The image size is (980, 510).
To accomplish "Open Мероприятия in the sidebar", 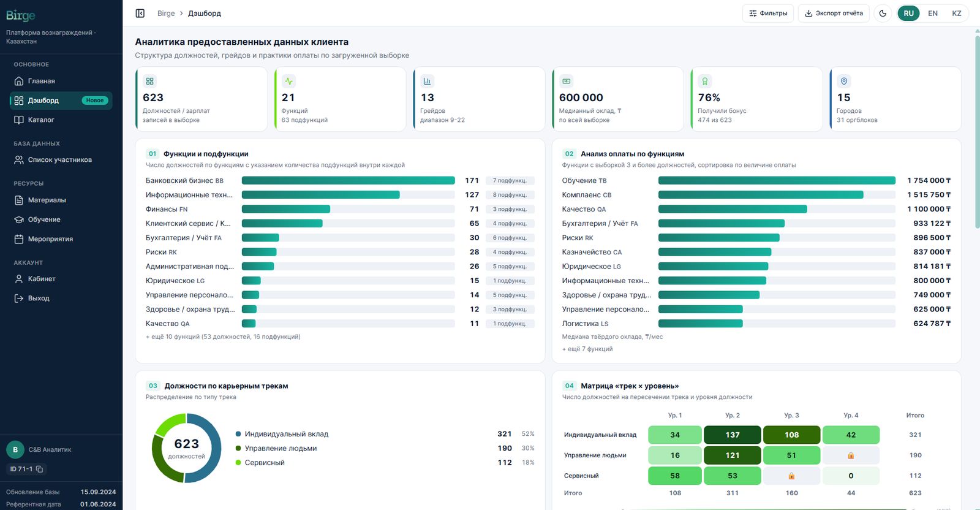I will [x=61, y=239].
